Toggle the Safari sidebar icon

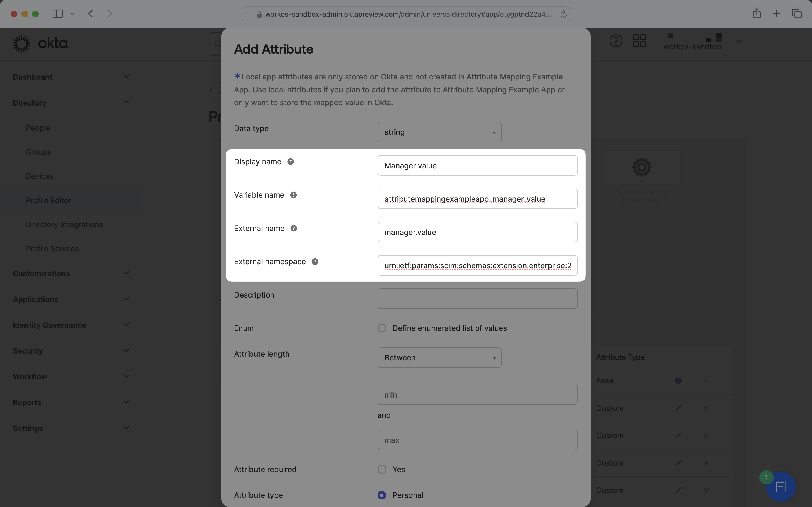point(58,14)
